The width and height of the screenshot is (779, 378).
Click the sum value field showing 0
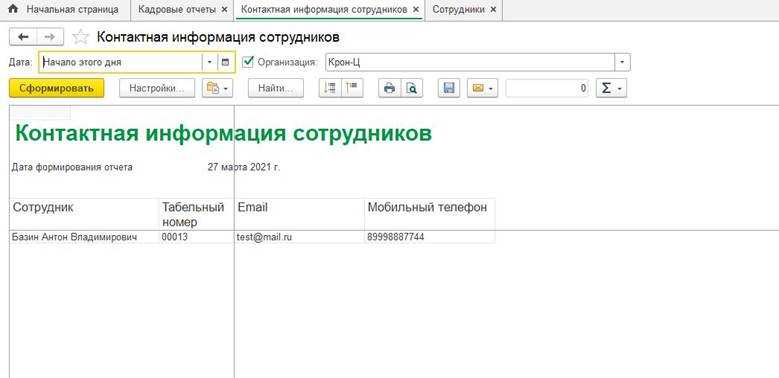pos(547,88)
